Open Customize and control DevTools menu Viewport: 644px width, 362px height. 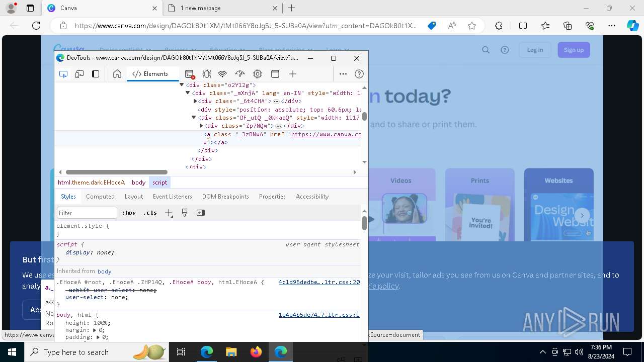343,74
